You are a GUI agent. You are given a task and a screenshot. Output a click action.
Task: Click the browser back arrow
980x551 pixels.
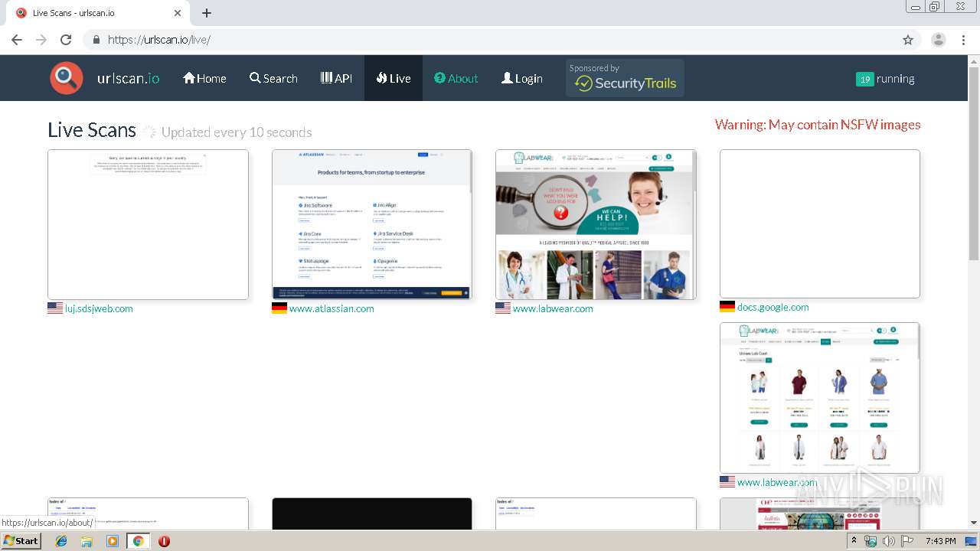(17, 40)
